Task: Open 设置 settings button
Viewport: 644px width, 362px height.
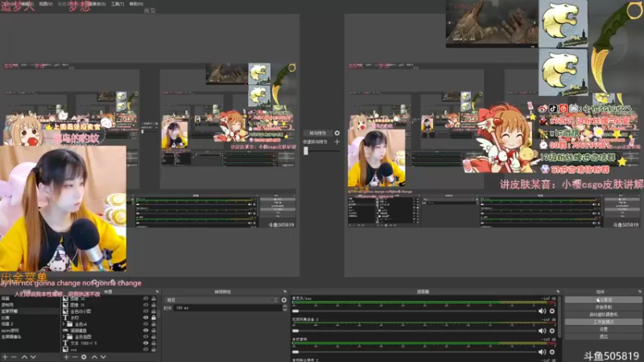Action: click(603, 329)
